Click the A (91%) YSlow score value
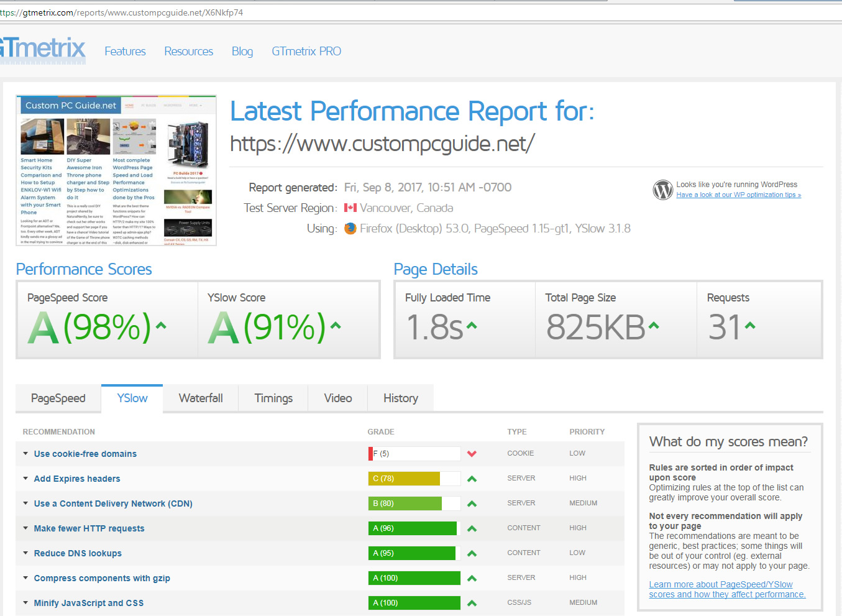 pos(267,327)
